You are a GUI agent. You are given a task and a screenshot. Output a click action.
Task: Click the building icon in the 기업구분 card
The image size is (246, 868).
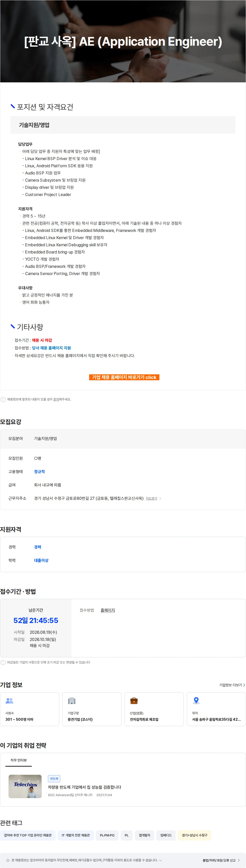pos(72,701)
